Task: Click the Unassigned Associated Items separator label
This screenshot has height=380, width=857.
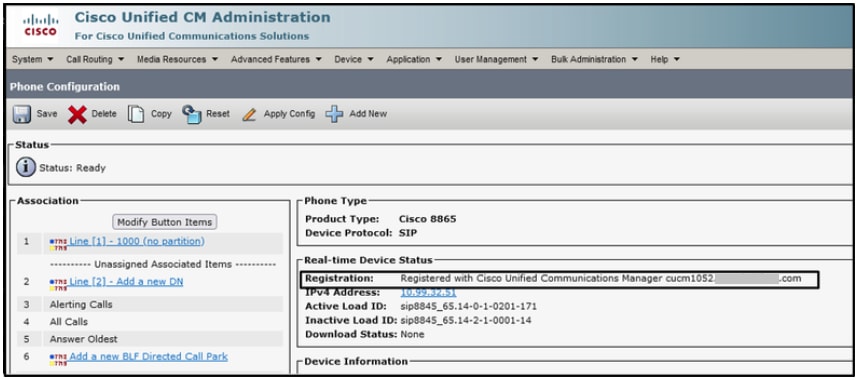Action: [x=163, y=264]
